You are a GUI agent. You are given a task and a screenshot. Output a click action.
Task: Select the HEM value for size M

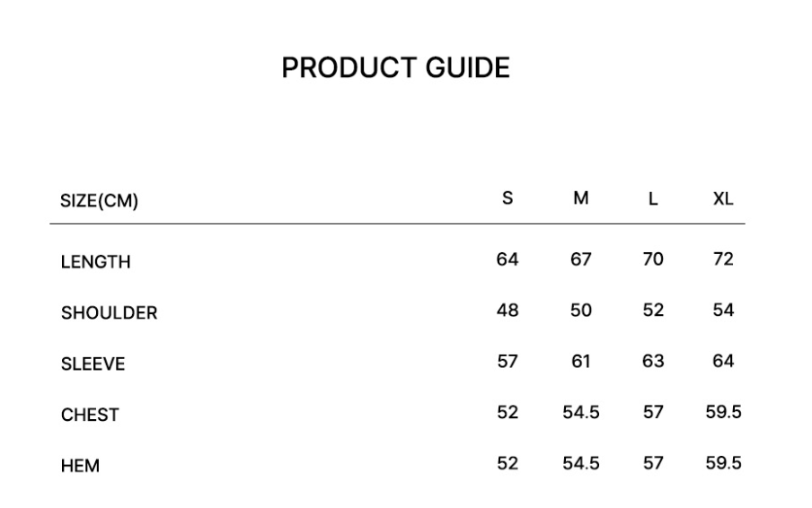581,464
